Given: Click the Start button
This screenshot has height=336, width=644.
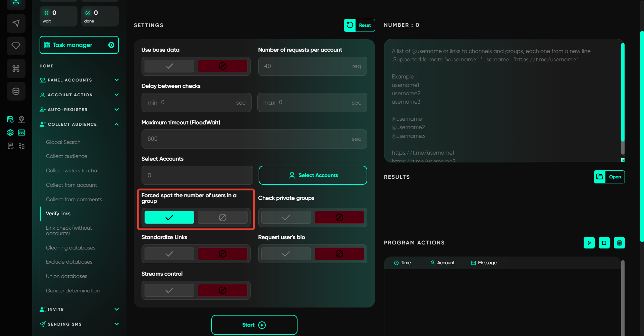Looking at the screenshot, I should [254, 325].
